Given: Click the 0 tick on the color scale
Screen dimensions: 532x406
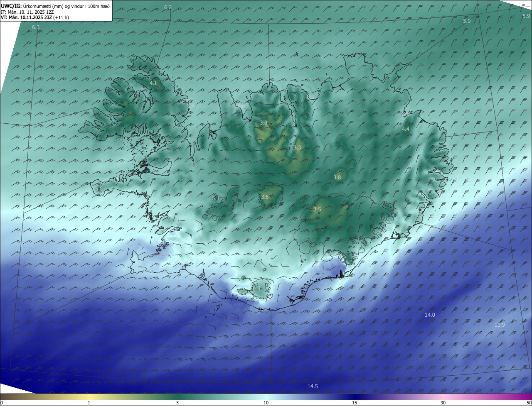Looking at the screenshot, I should [2, 403].
